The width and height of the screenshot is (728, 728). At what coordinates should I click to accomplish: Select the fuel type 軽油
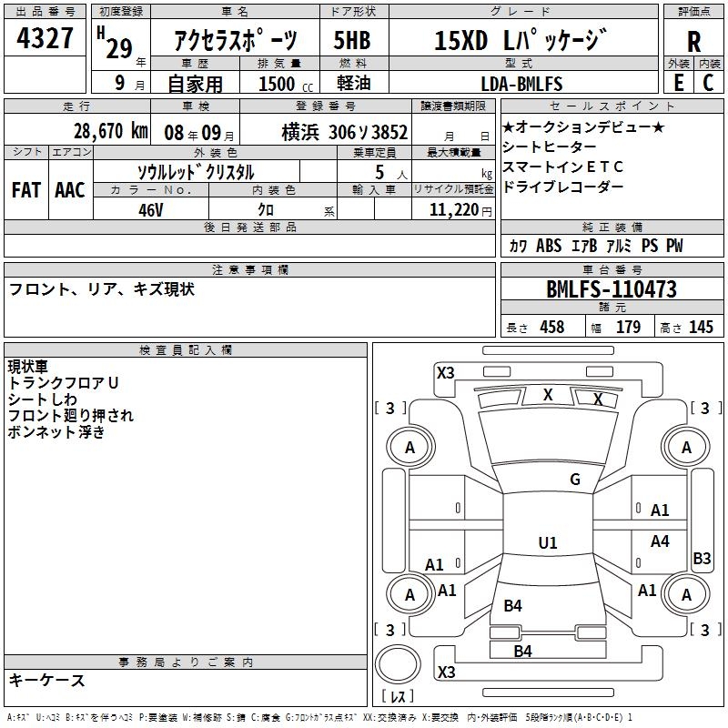point(354,83)
